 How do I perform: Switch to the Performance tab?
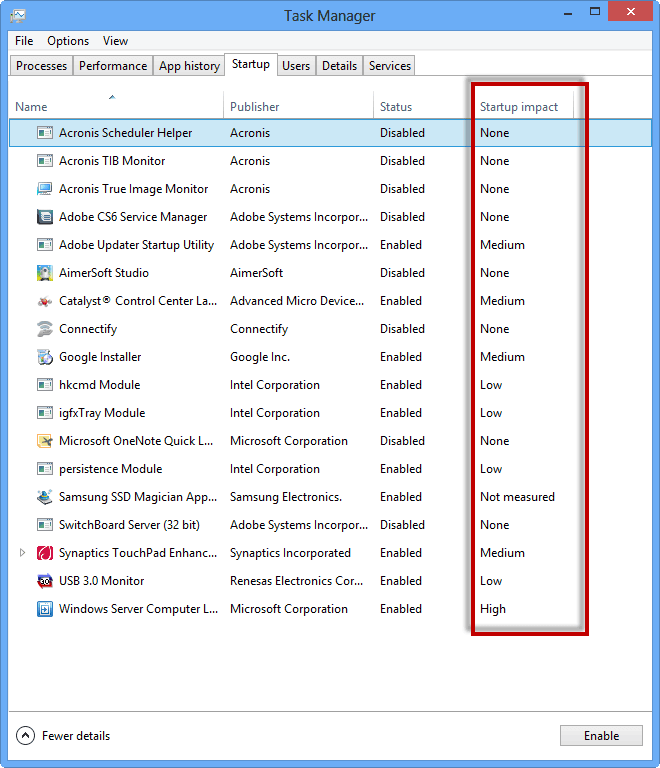coord(113,66)
